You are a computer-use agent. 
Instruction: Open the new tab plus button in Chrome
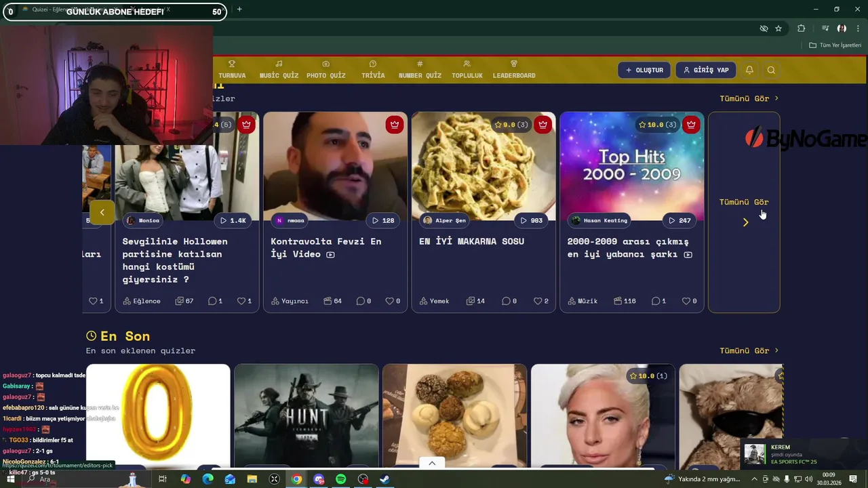239,9
